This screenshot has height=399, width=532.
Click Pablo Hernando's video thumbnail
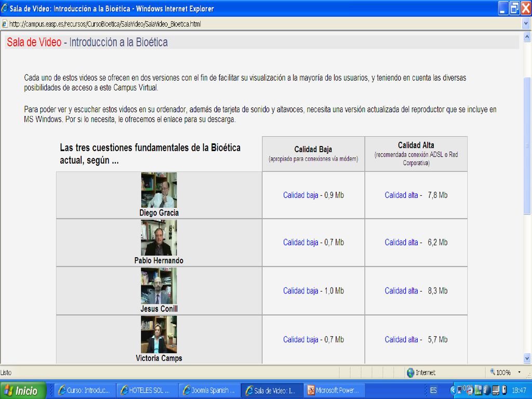(159, 238)
